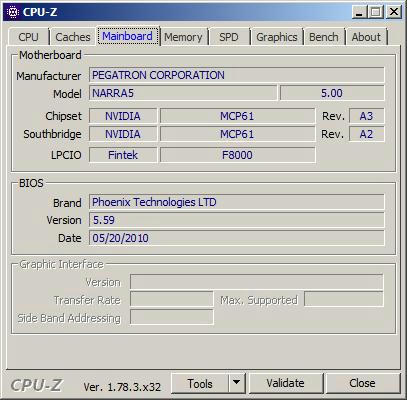Open the Caches tab

coord(73,37)
